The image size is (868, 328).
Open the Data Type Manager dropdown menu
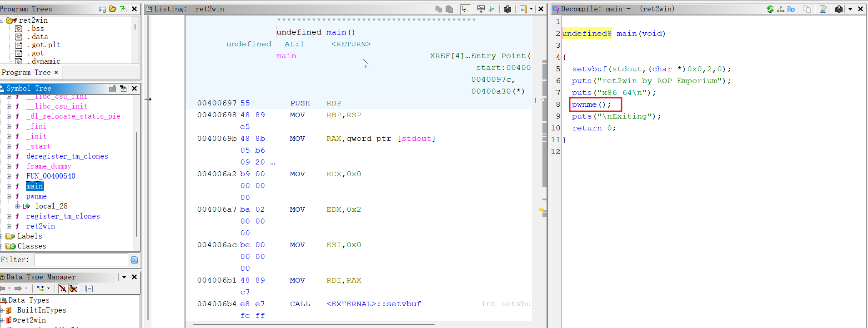(x=124, y=277)
